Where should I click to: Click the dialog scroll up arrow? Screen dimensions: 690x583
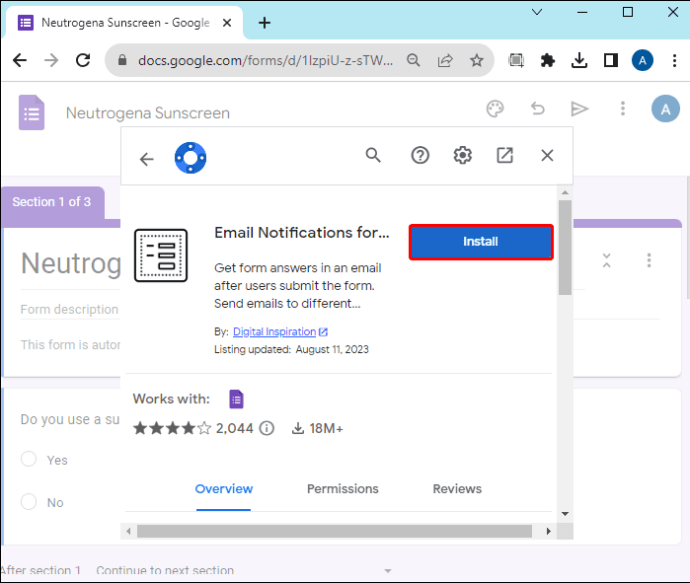tap(565, 193)
